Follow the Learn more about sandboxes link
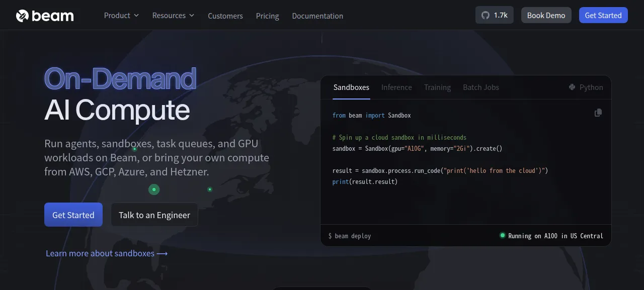This screenshot has width=644, height=290. click(x=107, y=253)
